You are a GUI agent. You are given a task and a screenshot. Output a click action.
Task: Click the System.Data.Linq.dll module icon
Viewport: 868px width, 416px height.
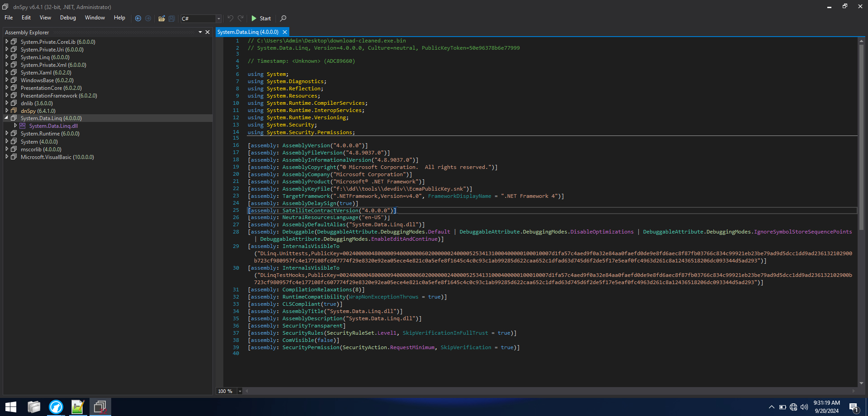23,126
